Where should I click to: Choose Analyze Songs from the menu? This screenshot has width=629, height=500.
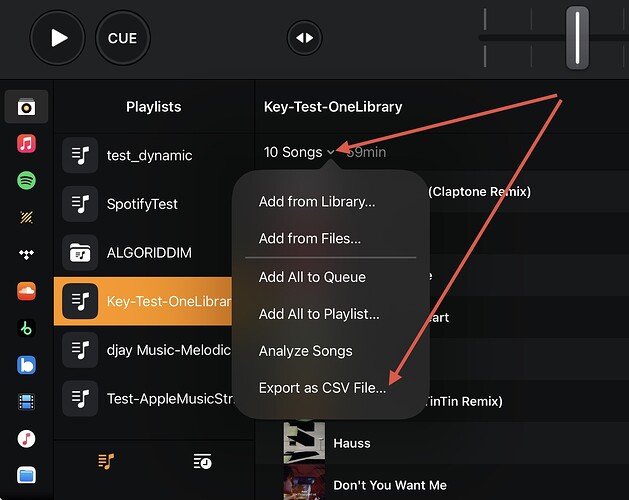coord(306,351)
